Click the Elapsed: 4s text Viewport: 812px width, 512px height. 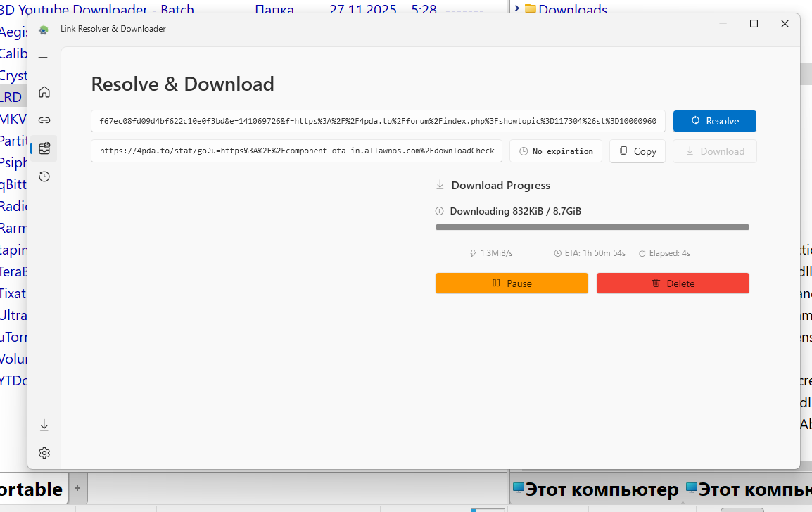pos(670,253)
